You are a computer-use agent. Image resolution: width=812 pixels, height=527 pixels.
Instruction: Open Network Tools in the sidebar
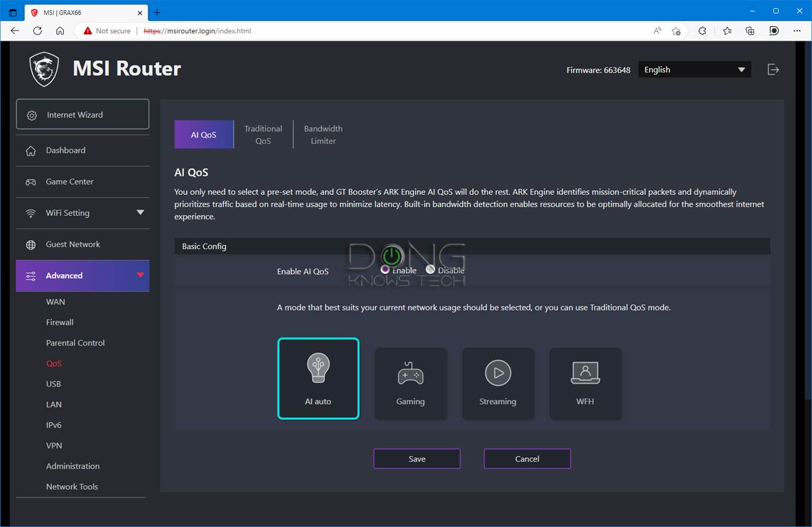(72, 487)
